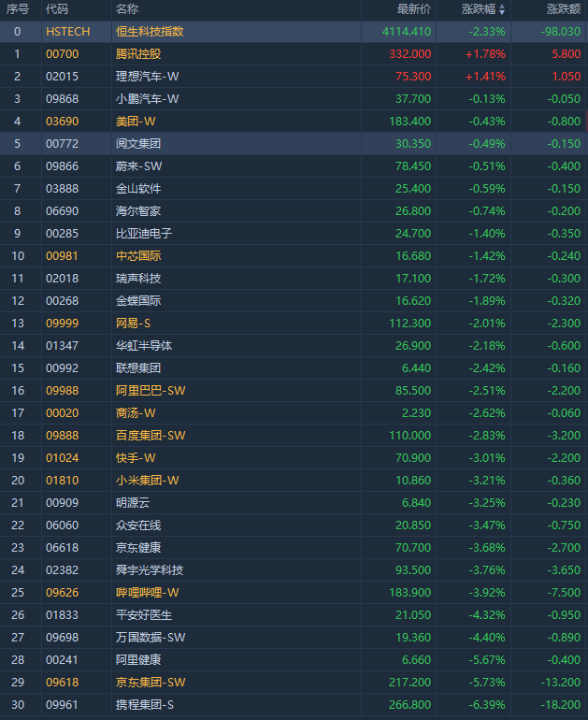Click latest price 112.300
The height and width of the screenshot is (720, 588).
pyautogui.click(x=410, y=324)
